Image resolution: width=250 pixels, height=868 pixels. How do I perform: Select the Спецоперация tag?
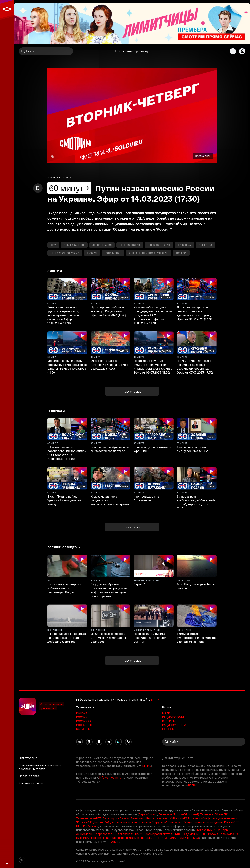click(102, 245)
